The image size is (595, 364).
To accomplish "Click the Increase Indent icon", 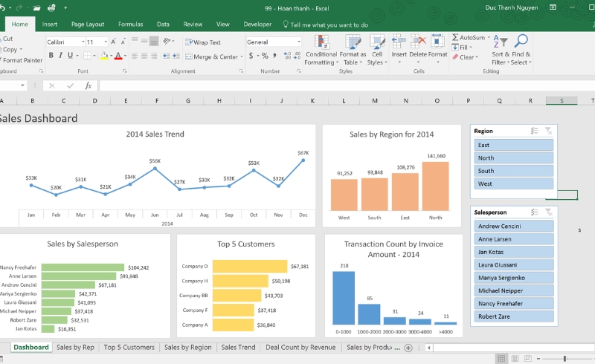I will coord(176,56).
